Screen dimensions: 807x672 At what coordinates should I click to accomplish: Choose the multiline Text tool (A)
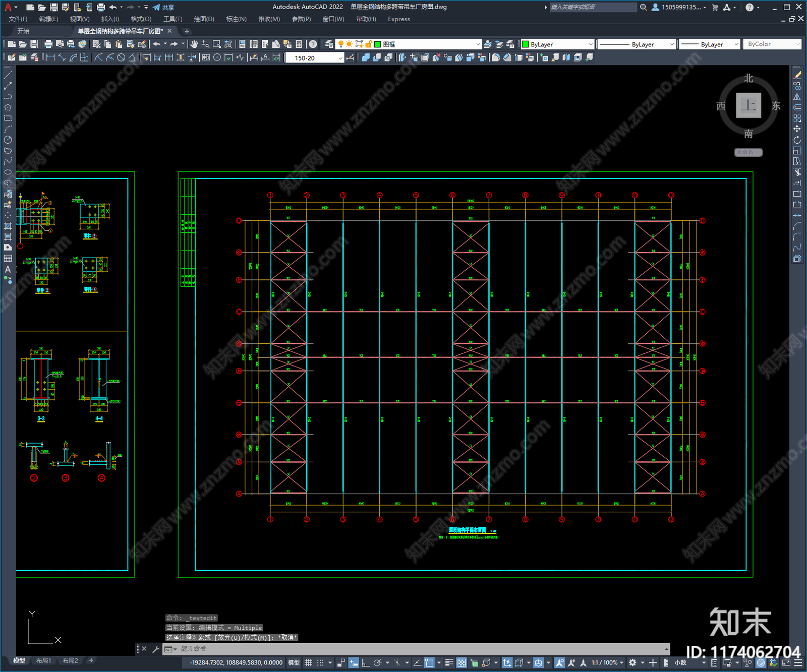pos(8,269)
